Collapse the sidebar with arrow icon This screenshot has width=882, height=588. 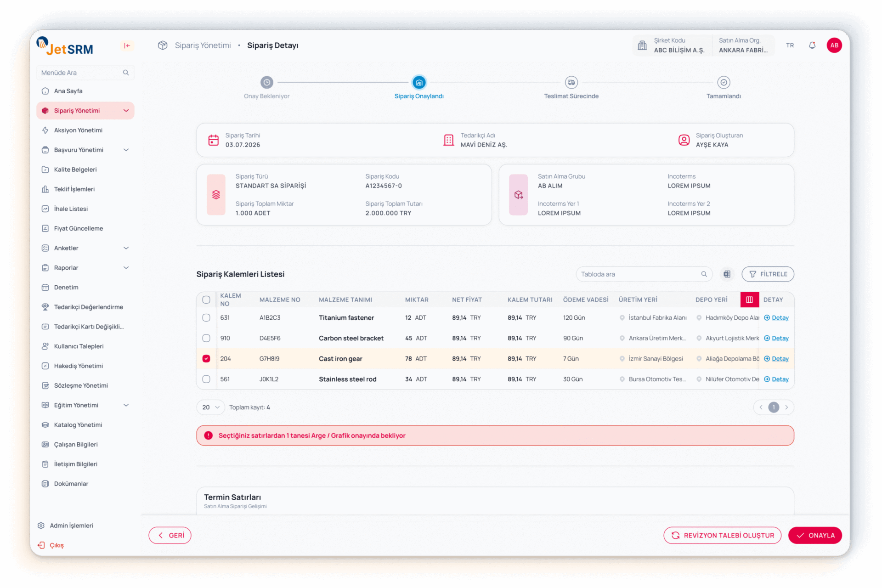pos(127,45)
